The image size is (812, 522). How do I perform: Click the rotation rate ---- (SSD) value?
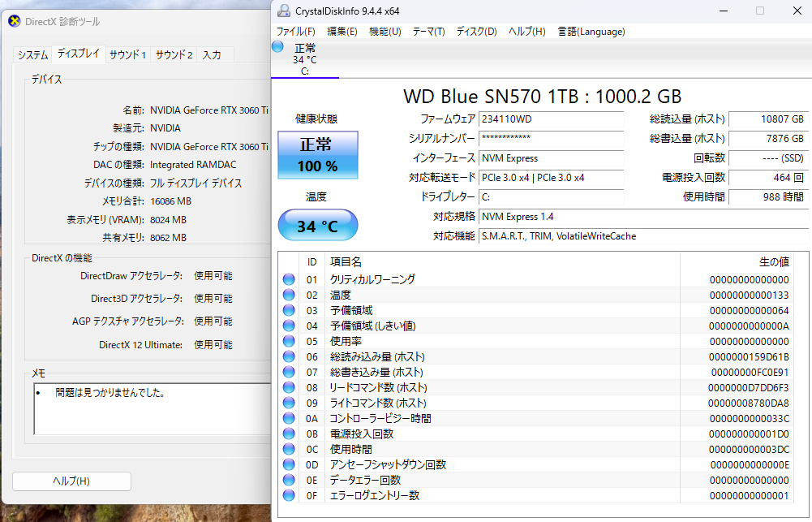click(768, 158)
